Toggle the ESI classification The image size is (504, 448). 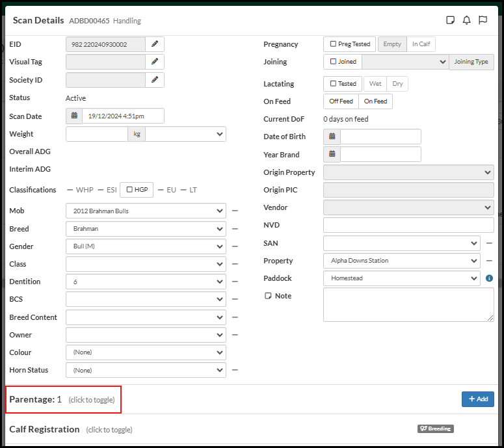pos(107,190)
